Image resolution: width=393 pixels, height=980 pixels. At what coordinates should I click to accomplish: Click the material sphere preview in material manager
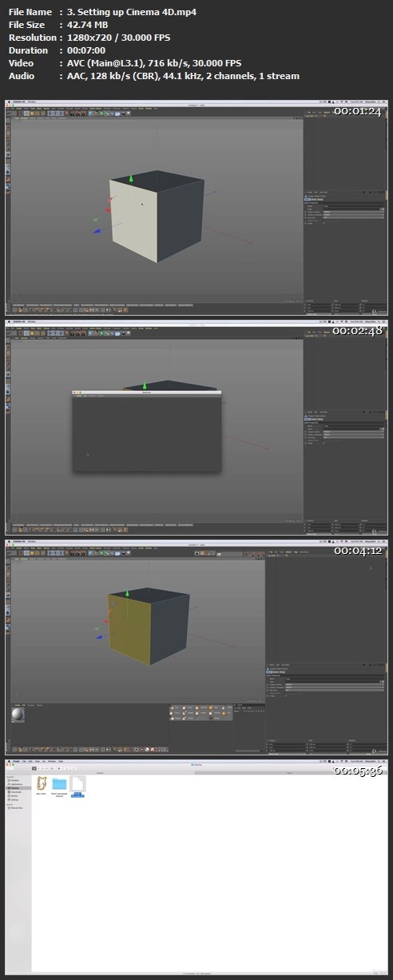point(18,714)
